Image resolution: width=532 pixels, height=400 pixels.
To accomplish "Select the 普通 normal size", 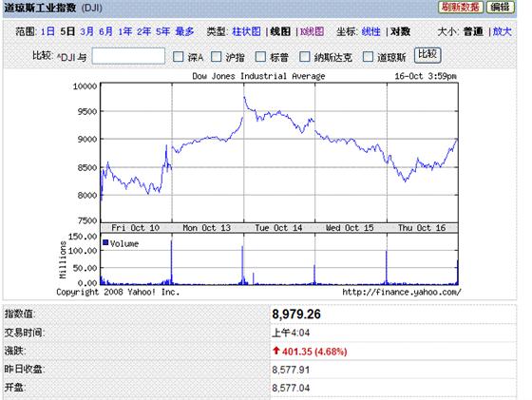I will pyautogui.click(x=473, y=31).
